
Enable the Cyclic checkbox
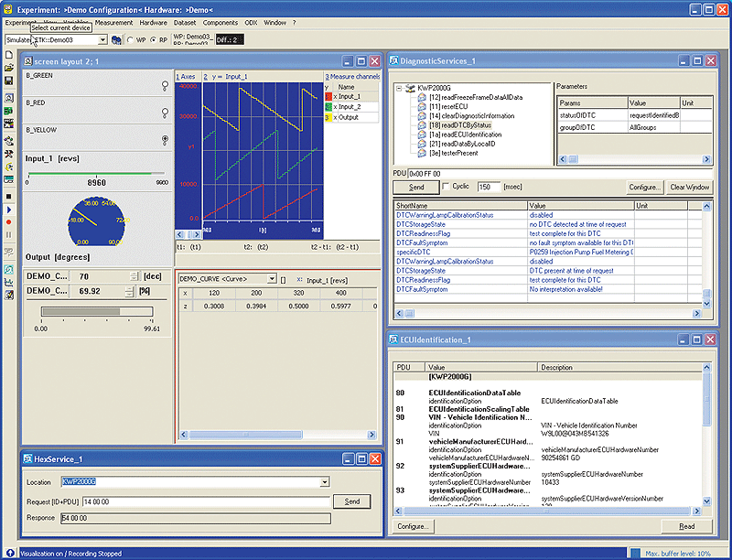tap(446, 186)
